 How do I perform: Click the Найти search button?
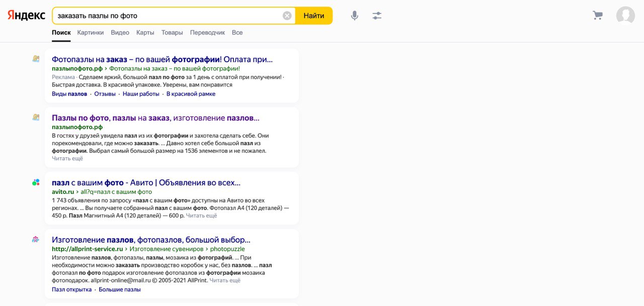click(314, 16)
